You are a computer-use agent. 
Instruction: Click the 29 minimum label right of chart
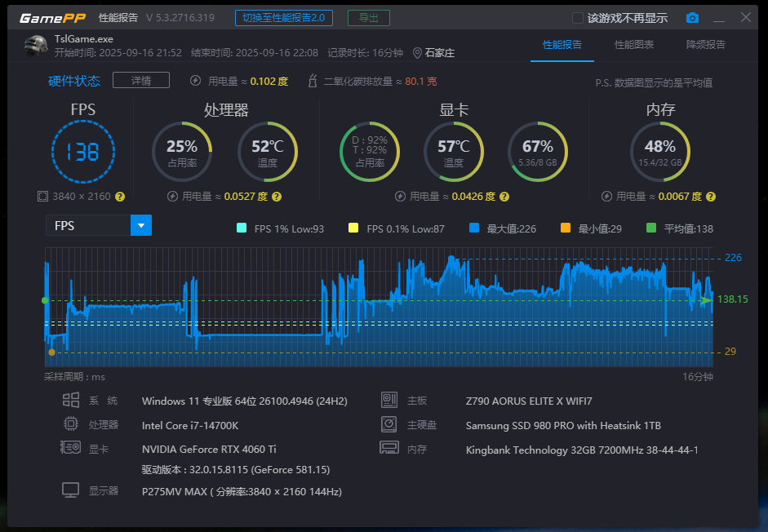(730, 351)
